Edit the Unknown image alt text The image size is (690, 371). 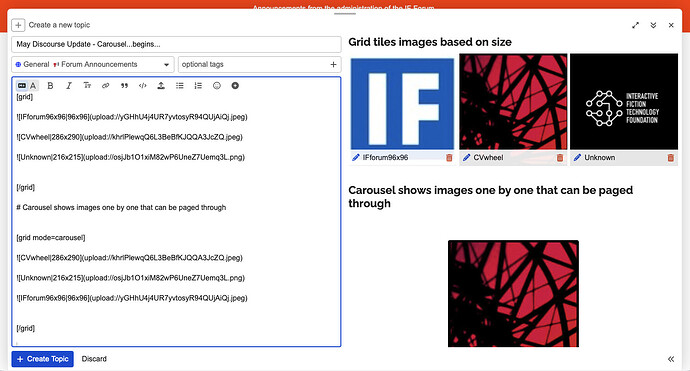577,157
